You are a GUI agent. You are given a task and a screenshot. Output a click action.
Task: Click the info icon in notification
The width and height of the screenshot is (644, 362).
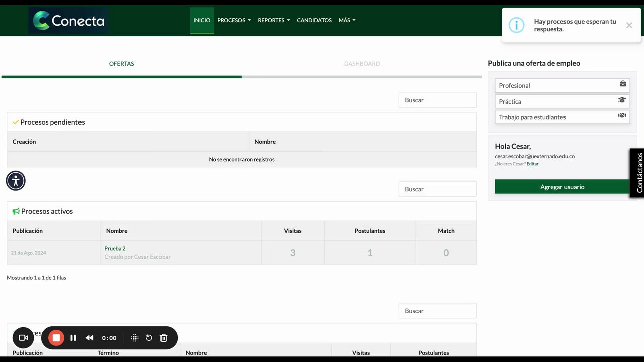pos(516,25)
